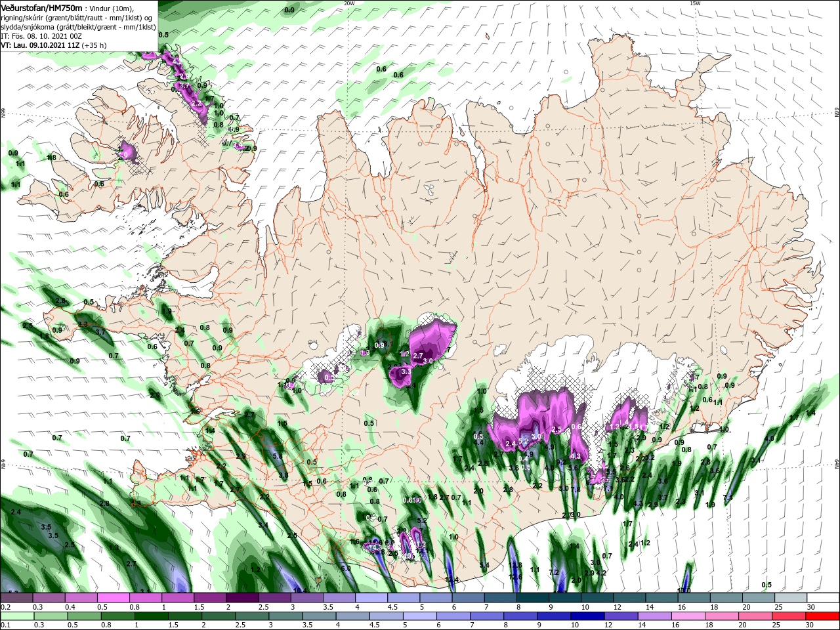Click the Veðurstofan/HM750m title text
The image size is (840, 630).
click(x=41, y=7)
